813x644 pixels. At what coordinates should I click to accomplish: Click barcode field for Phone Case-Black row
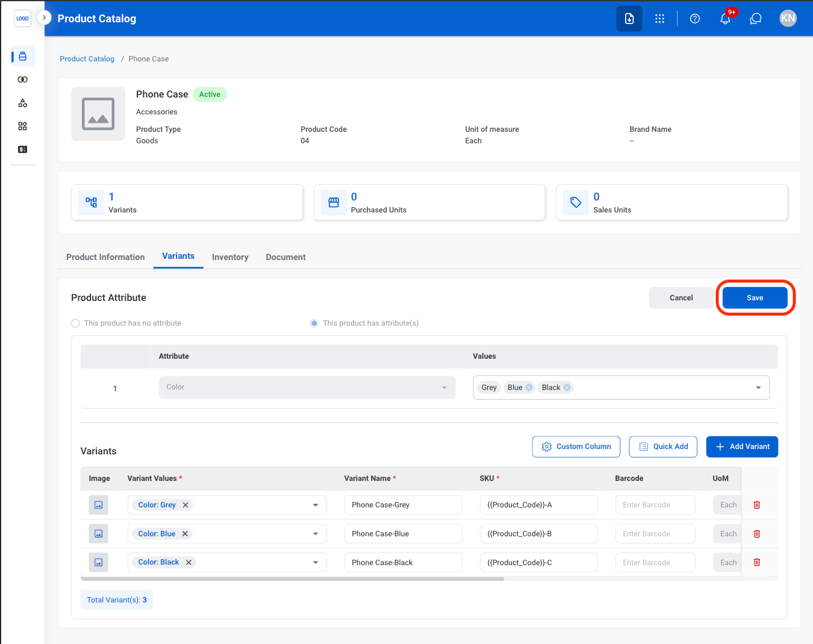click(655, 563)
